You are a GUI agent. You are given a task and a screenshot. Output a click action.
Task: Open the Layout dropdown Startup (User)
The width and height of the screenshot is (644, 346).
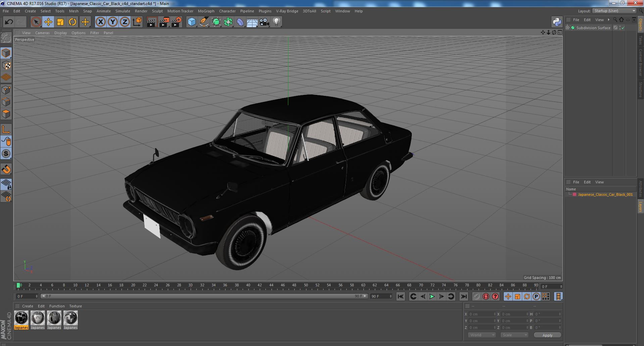[614, 11]
